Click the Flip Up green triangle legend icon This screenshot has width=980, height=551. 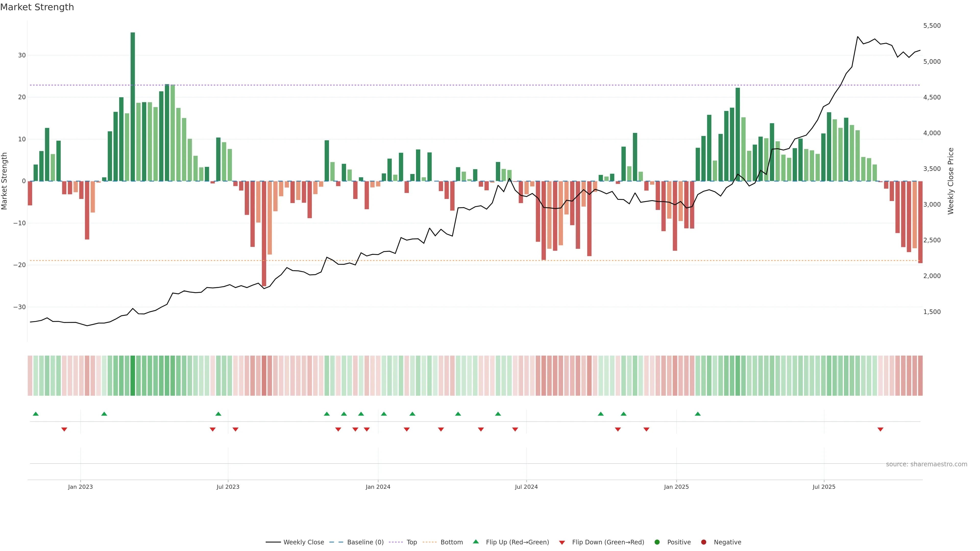[x=475, y=542]
